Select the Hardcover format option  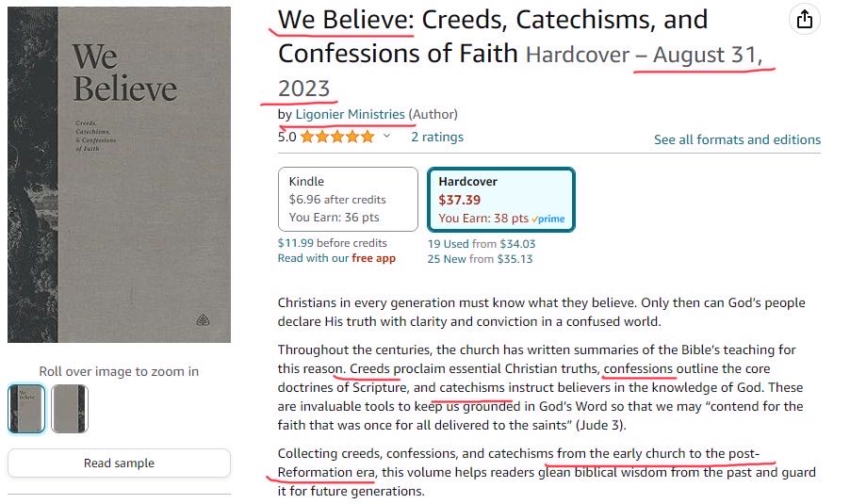[x=499, y=199]
